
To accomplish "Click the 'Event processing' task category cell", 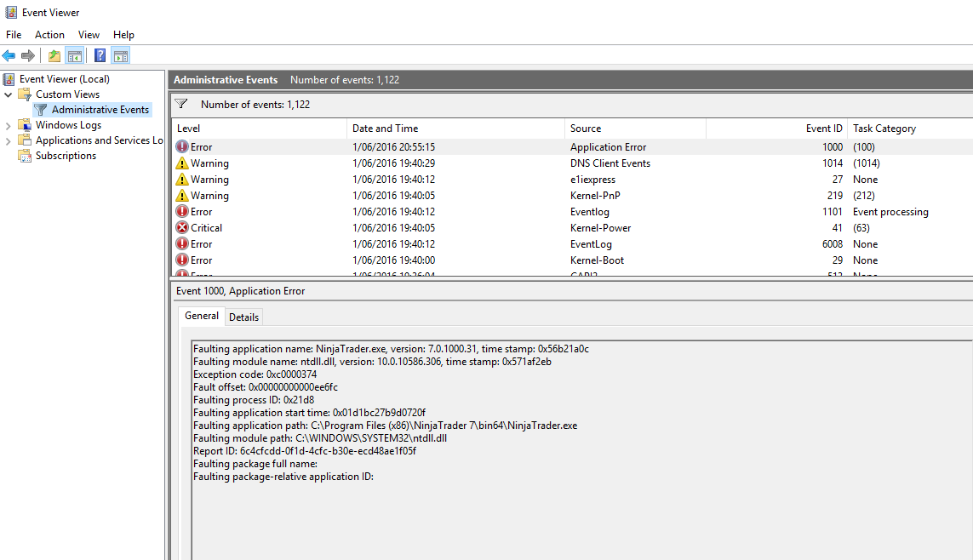I will 890,211.
